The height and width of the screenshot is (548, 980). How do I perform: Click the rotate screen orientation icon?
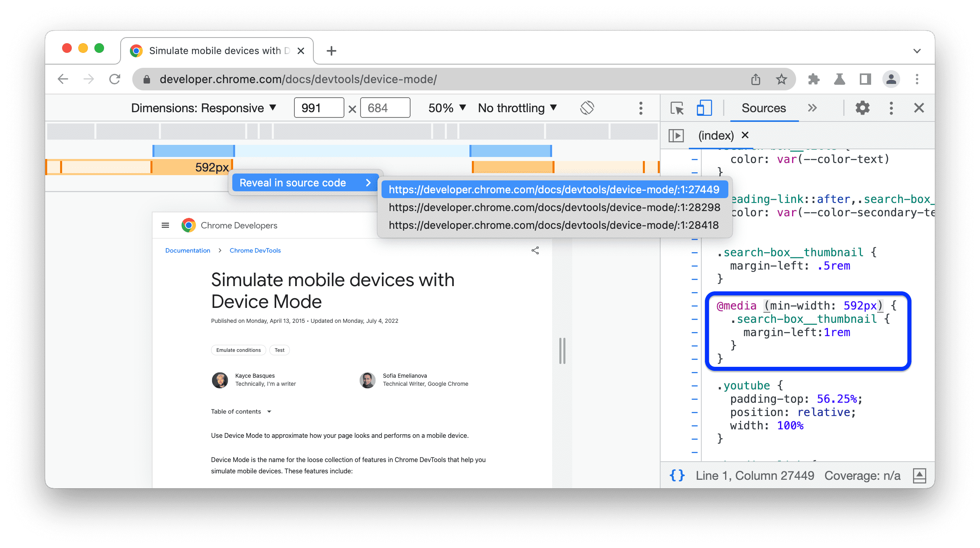pos(586,108)
